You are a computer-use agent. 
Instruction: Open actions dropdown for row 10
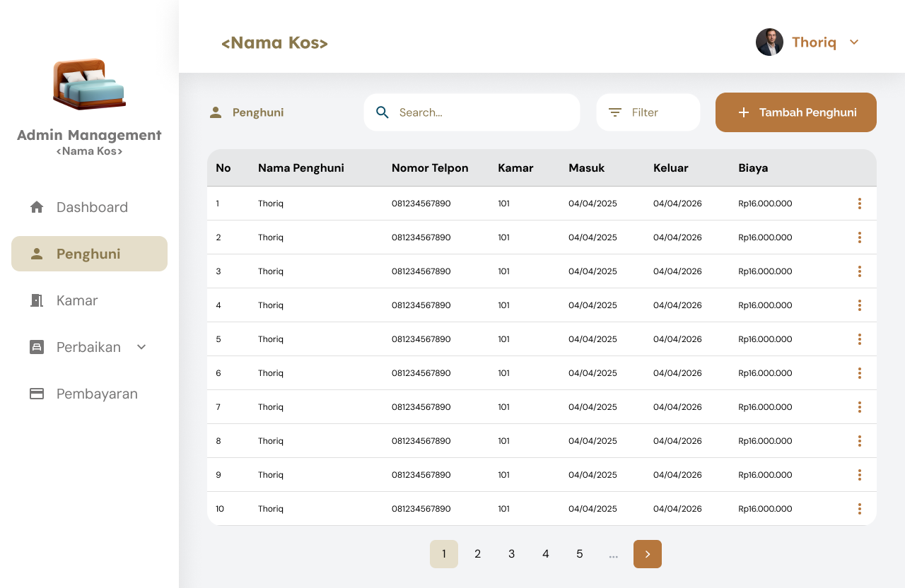click(860, 508)
